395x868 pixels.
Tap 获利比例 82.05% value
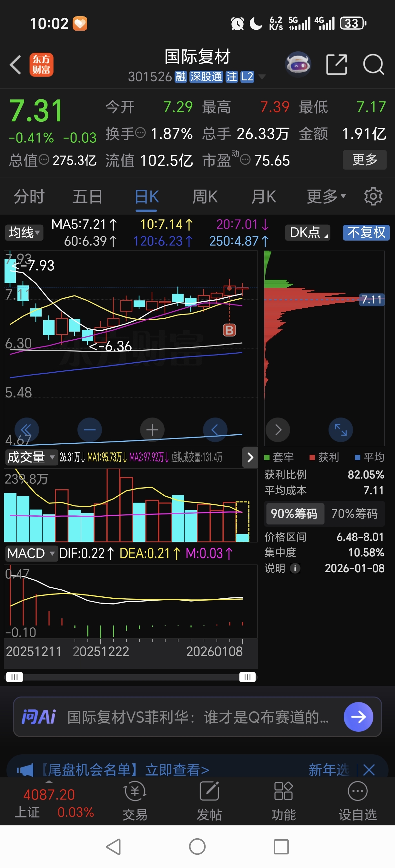click(x=366, y=474)
